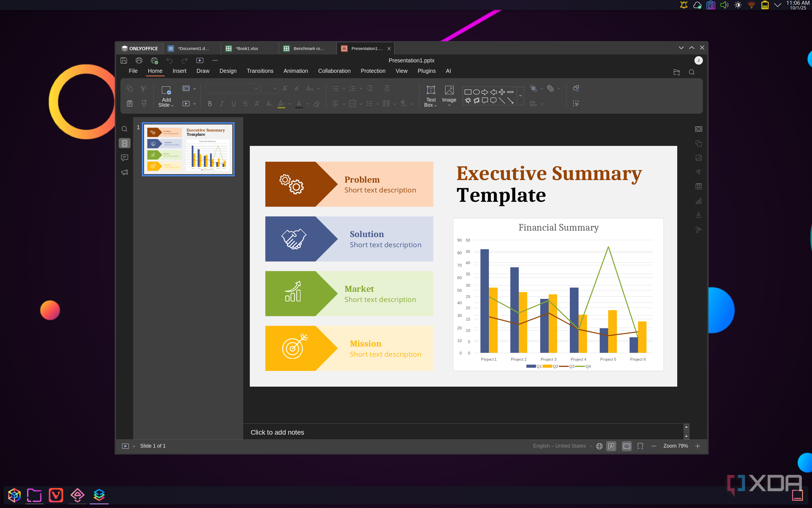The image size is (812, 508).
Task: Select the rectangle shape
Action: tap(468, 92)
